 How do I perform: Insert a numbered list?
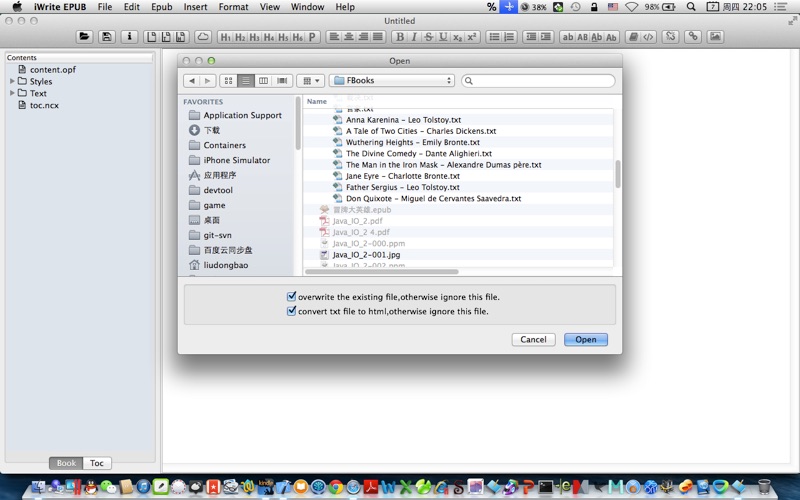[509, 37]
